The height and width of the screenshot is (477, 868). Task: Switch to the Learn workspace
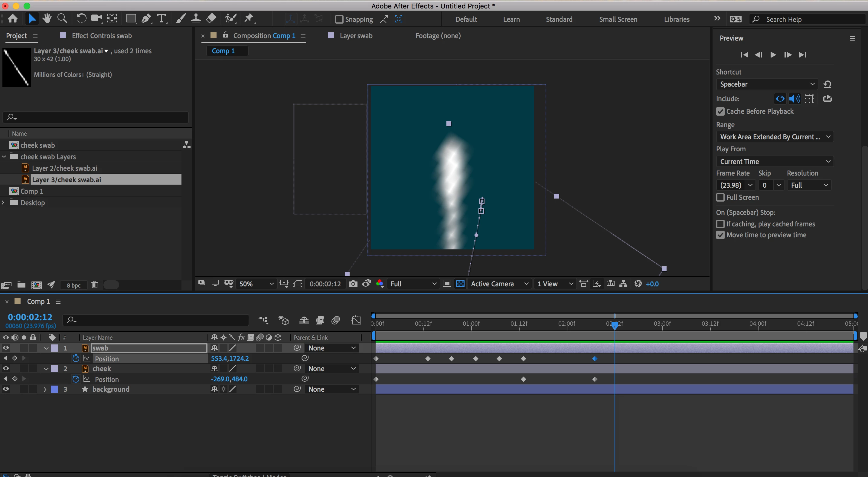click(511, 19)
